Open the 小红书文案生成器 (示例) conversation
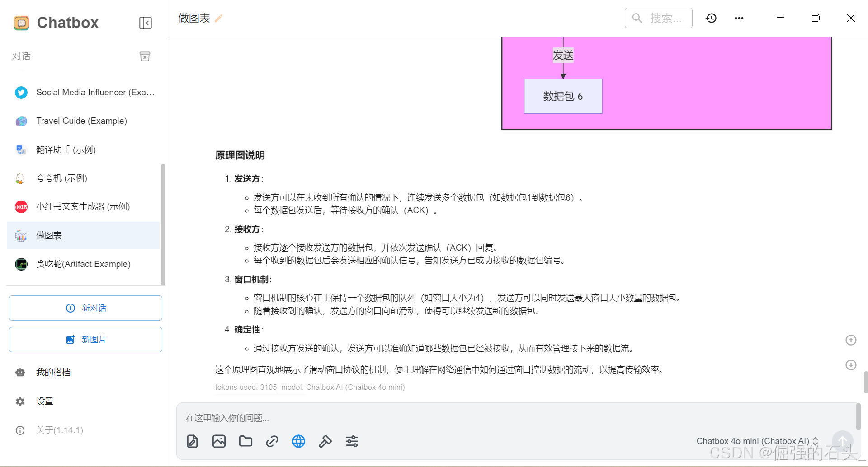 tap(84, 207)
